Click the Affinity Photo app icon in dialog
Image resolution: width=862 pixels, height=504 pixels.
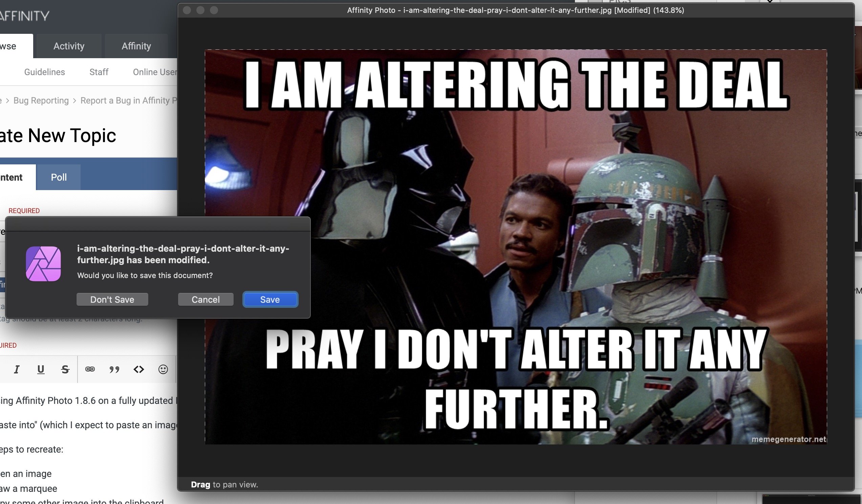pyautogui.click(x=43, y=264)
